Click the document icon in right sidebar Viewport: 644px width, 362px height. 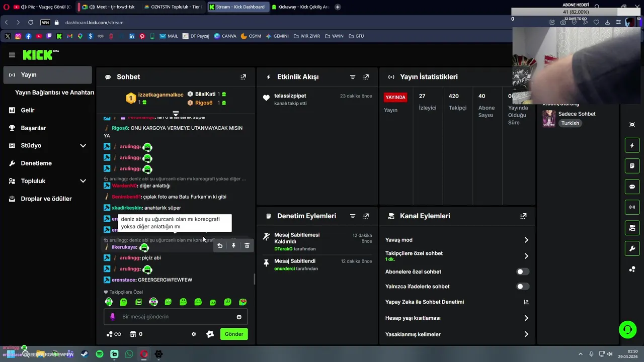tap(632, 166)
